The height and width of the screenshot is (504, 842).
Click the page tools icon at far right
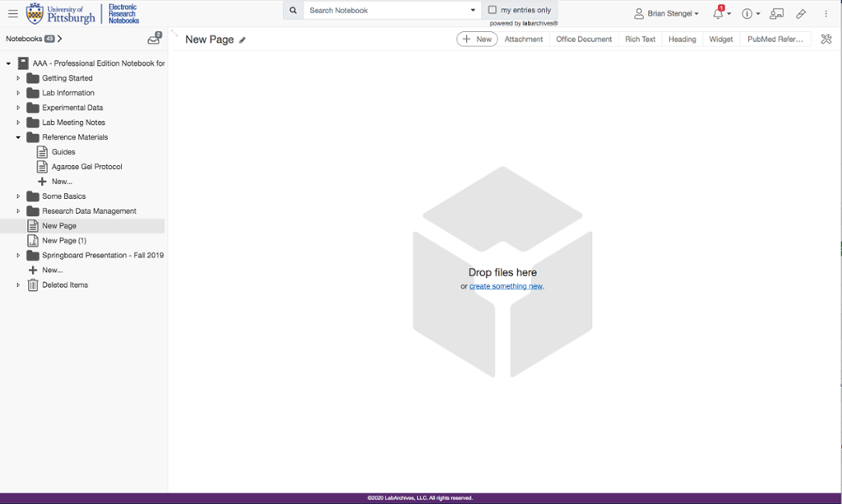(x=826, y=39)
